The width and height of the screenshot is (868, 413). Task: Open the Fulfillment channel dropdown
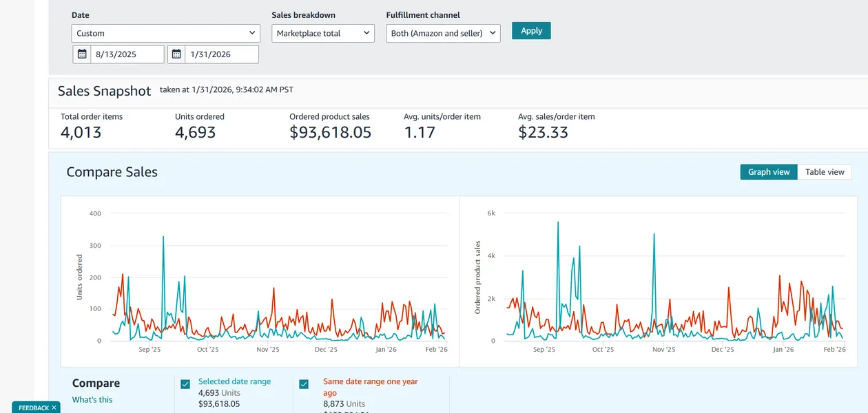click(x=443, y=33)
